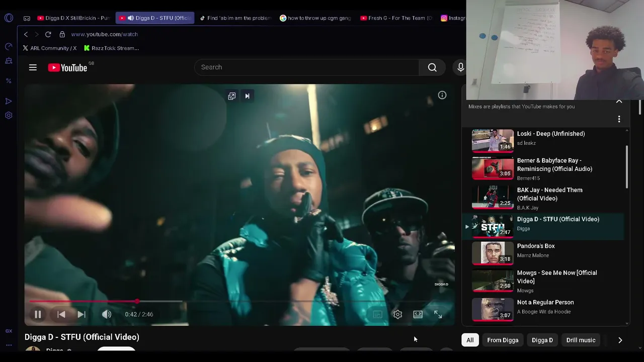
Task: Open the YouTube guide hamburger menu
Action: 33,67
